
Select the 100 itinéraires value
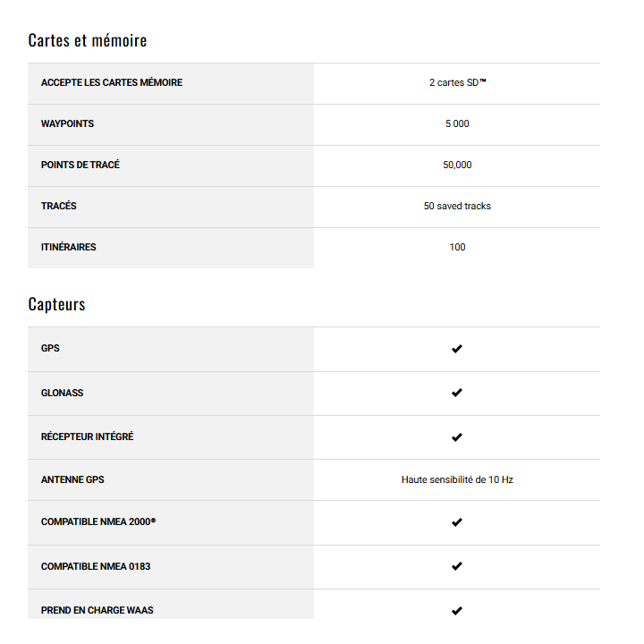click(457, 248)
